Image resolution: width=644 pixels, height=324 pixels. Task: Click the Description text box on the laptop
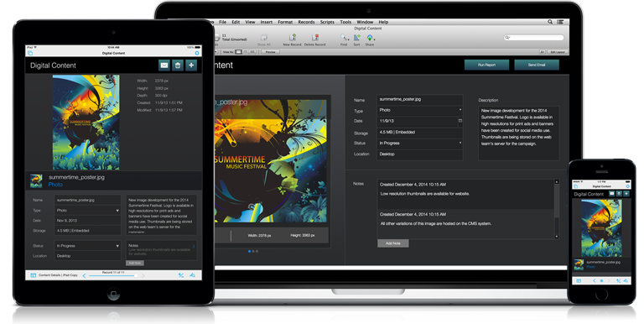click(x=518, y=133)
